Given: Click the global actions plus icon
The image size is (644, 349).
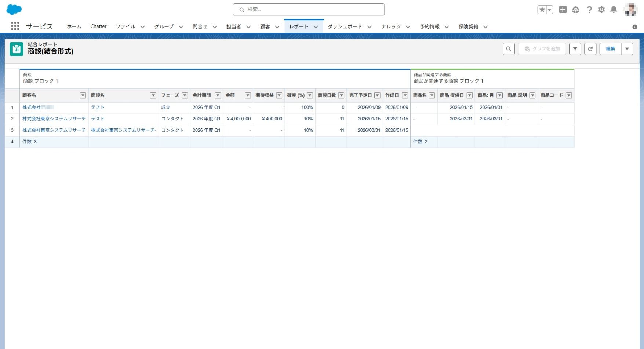Looking at the screenshot, I should pos(563,10).
